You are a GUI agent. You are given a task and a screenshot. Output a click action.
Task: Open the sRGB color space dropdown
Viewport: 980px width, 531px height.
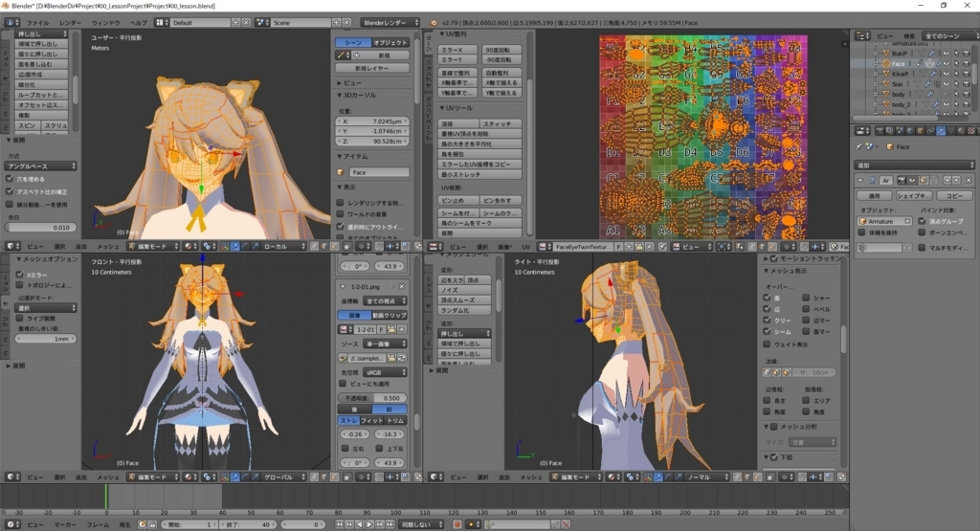[x=385, y=372]
